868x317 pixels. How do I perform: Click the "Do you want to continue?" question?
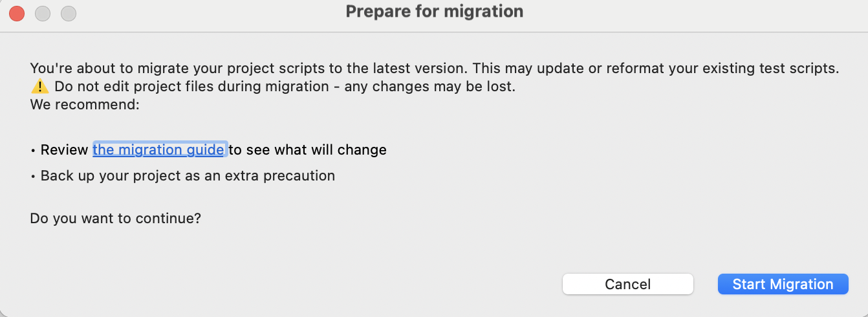pos(115,219)
